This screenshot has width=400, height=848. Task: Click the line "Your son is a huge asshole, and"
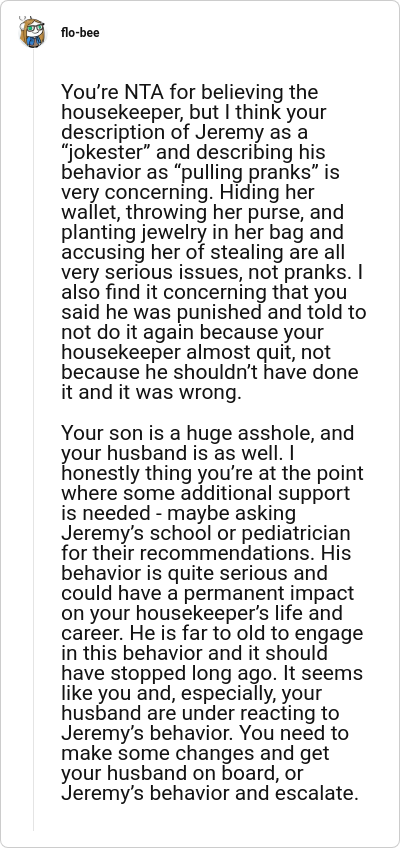[x=208, y=433]
